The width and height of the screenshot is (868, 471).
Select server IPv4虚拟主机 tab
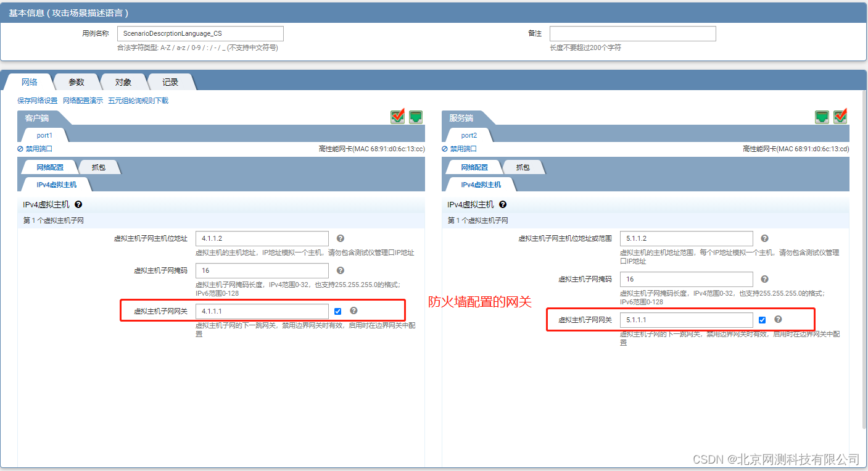[x=481, y=185]
